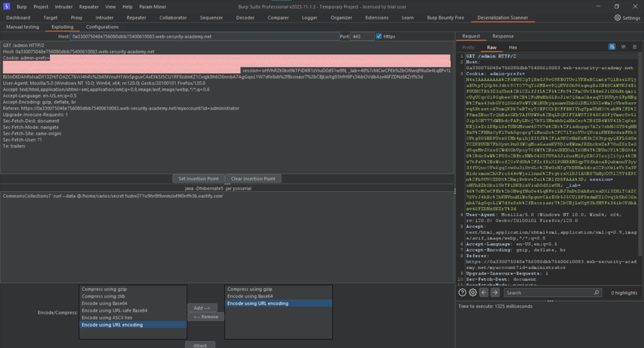Screen dimensions: 644x348
Task: Uncheck the Https checkbox
Action: (379, 36)
